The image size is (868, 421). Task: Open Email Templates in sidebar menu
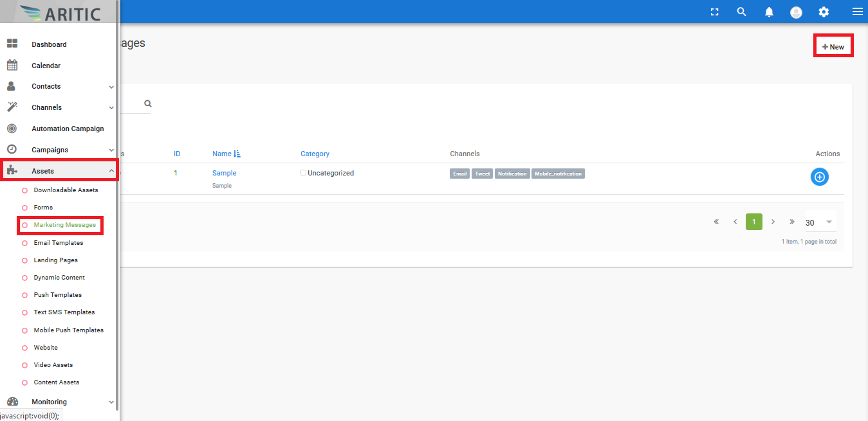58,243
